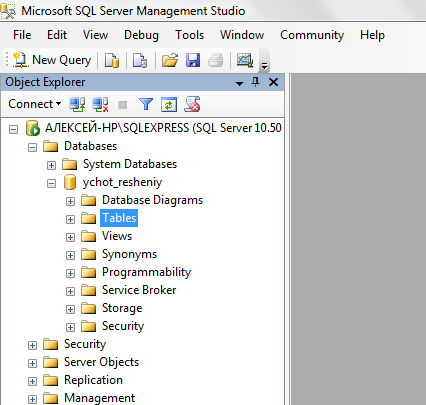Expand the Programmability node

coord(70,273)
